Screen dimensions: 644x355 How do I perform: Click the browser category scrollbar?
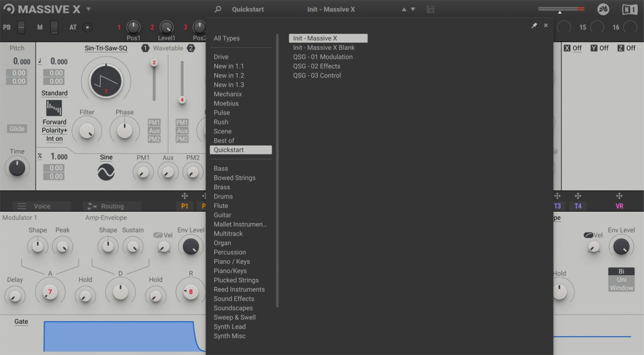tap(277, 171)
